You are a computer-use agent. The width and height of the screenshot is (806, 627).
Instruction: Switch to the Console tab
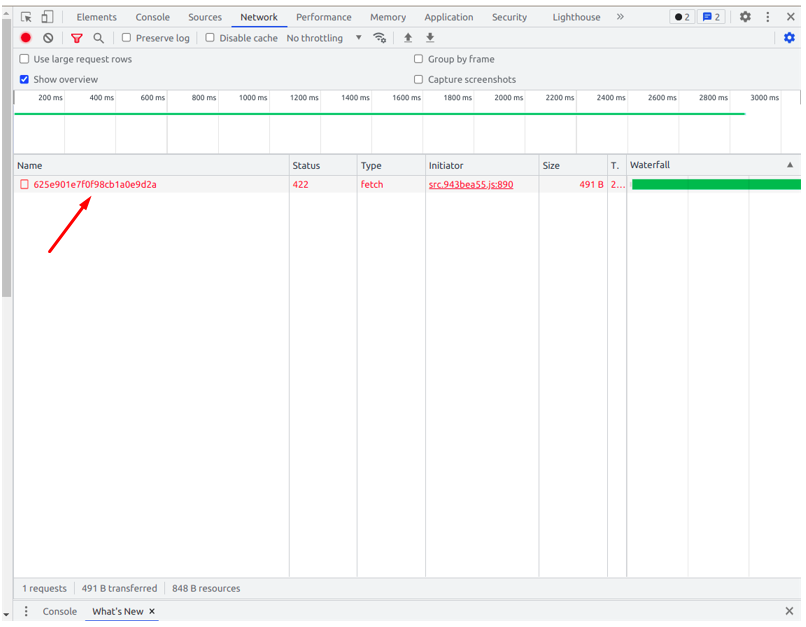point(153,17)
